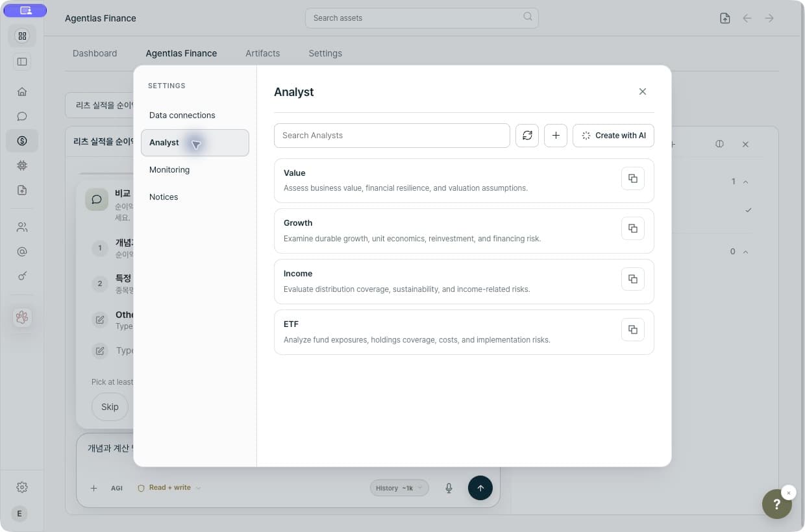This screenshot has height=532, width=805.
Task: Select option 2 in the question list
Action: 100,284
